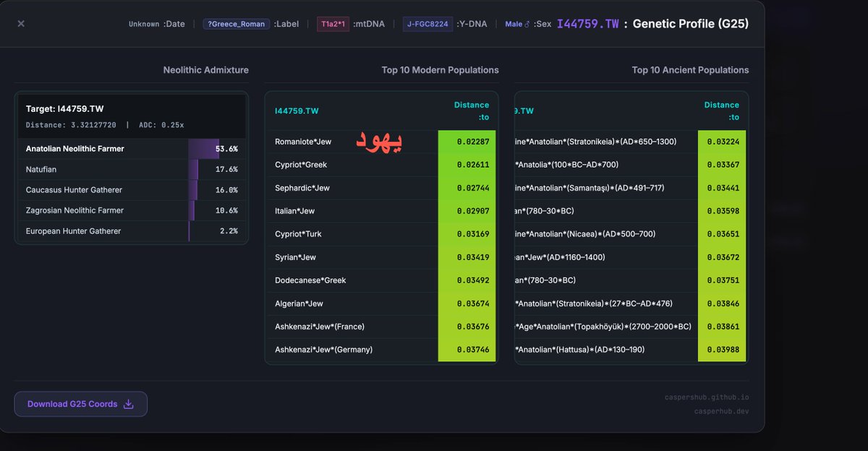This screenshot has width=868, height=451.
Task: Click the 0.03988 ancient distance cell
Action: [x=722, y=350]
